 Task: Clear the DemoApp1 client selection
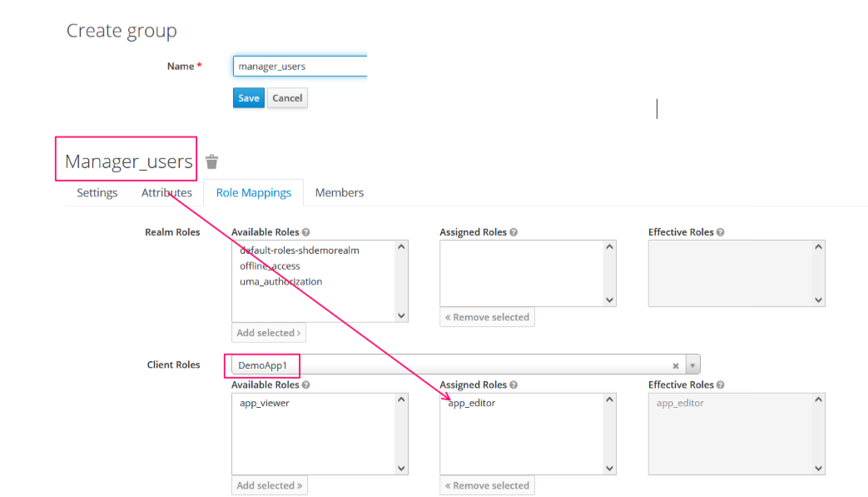coord(676,365)
